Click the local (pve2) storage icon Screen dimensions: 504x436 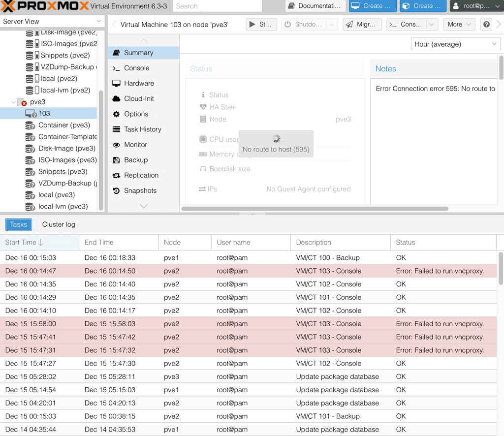[x=32, y=79]
